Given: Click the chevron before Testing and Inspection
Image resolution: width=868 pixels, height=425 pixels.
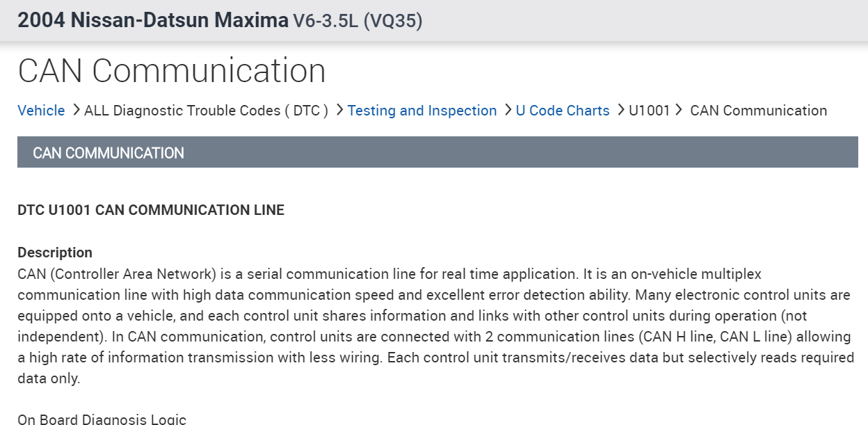Looking at the screenshot, I should [x=339, y=110].
